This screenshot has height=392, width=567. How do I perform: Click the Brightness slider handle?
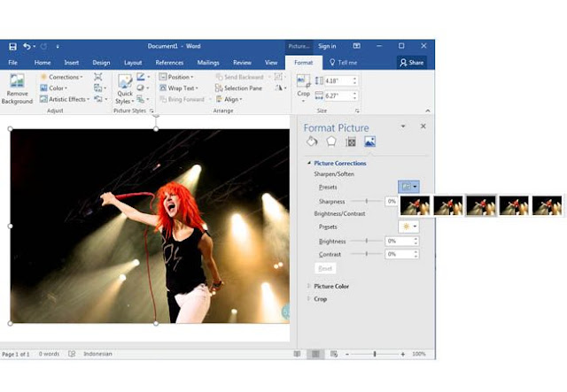point(366,241)
